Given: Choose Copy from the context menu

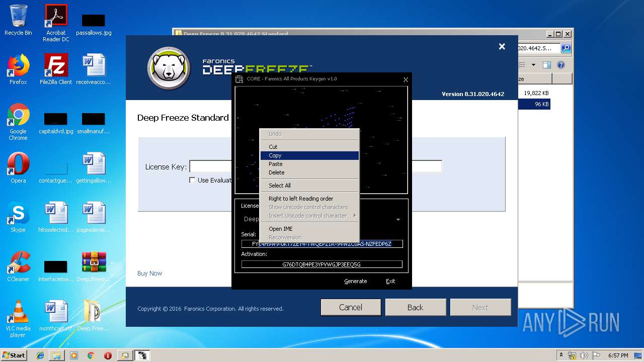Looking at the screenshot, I should point(310,155).
